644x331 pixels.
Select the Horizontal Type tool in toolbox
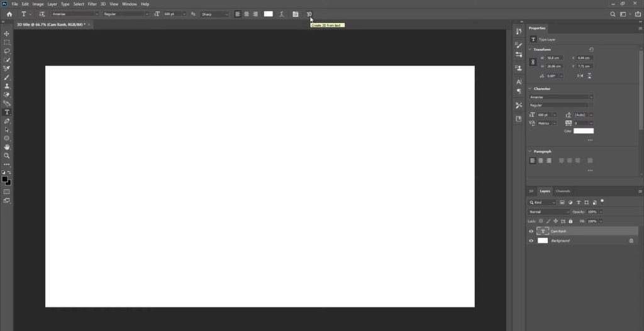6,112
